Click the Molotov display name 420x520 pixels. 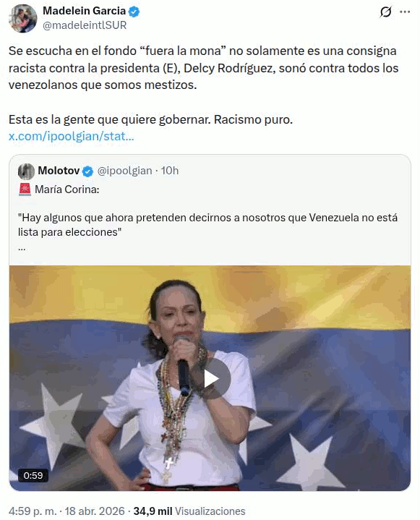point(59,171)
